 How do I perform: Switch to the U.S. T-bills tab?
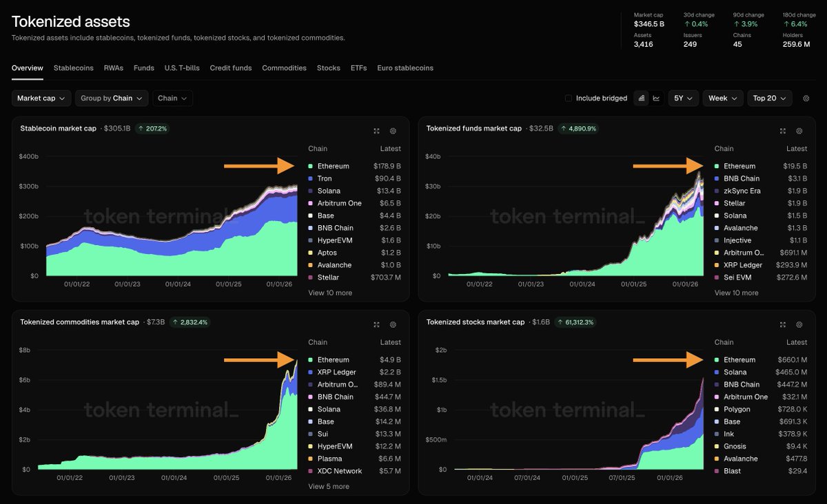(182, 68)
